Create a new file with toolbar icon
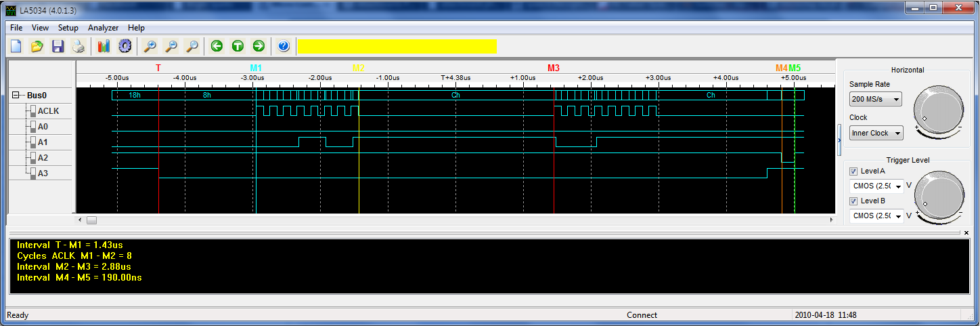The height and width of the screenshot is (326, 980). 16,46
